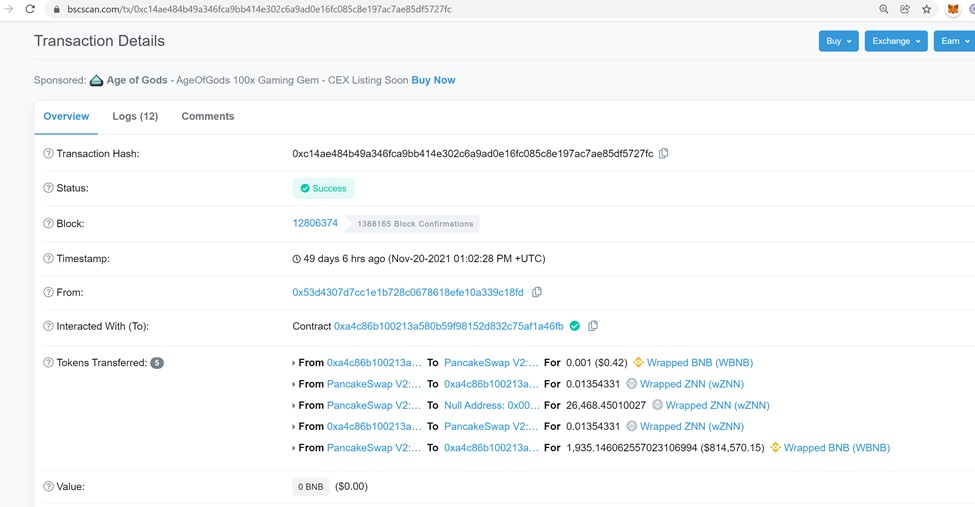View site security lock icon
The width and height of the screenshot is (975, 507).
coord(57,9)
